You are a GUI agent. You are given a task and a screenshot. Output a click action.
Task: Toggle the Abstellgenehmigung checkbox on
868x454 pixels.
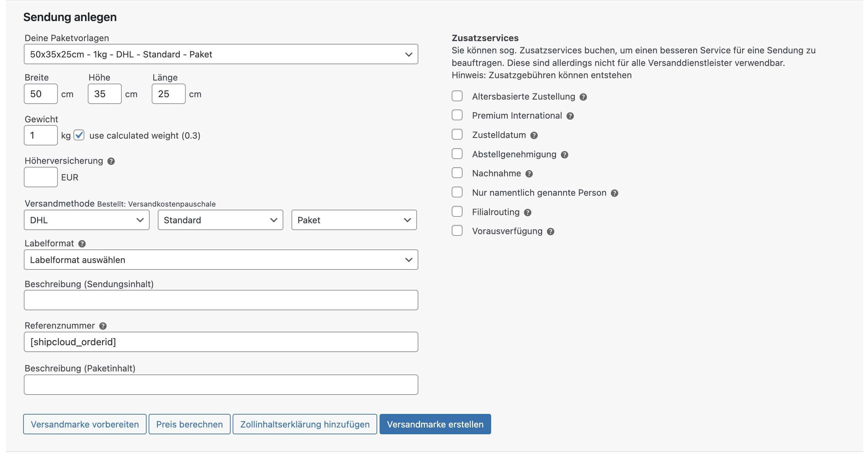click(457, 154)
